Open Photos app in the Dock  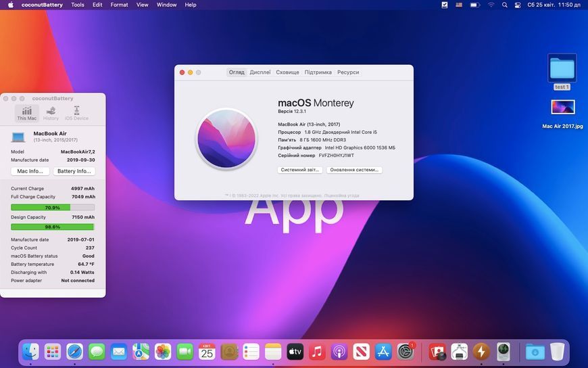163,352
